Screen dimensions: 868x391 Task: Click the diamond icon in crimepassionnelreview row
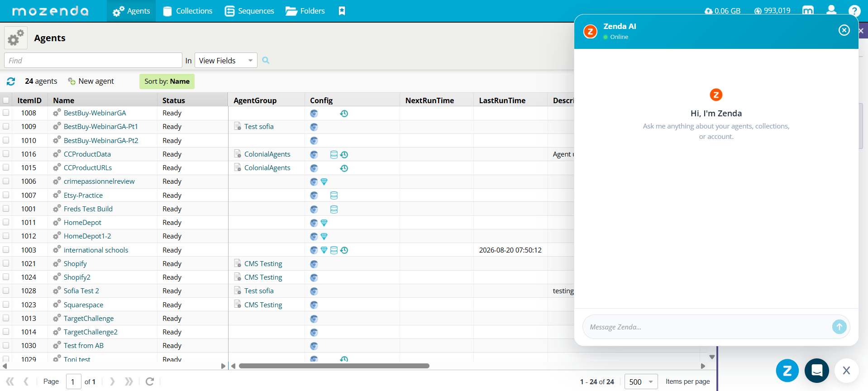324,182
